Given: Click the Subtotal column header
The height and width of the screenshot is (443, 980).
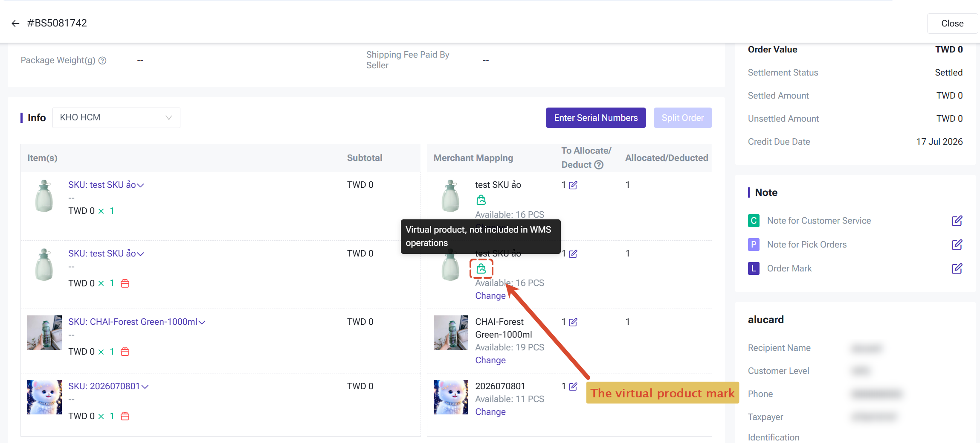Looking at the screenshot, I should pos(365,158).
